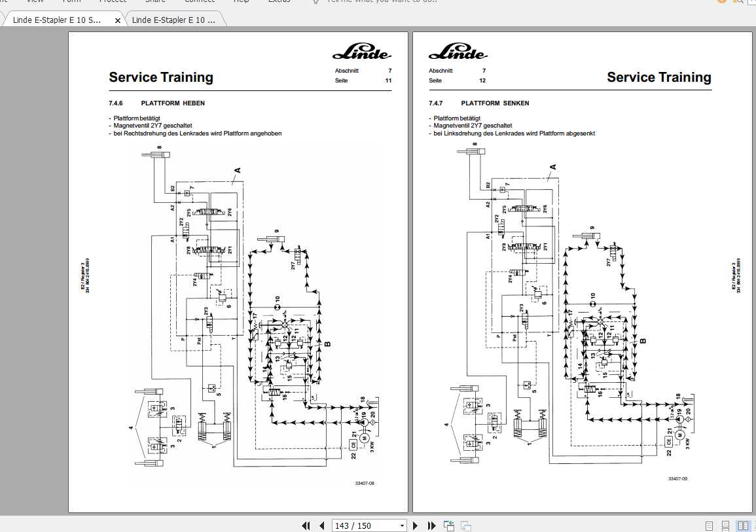
Task: Jump to the last page
Action: point(431,525)
